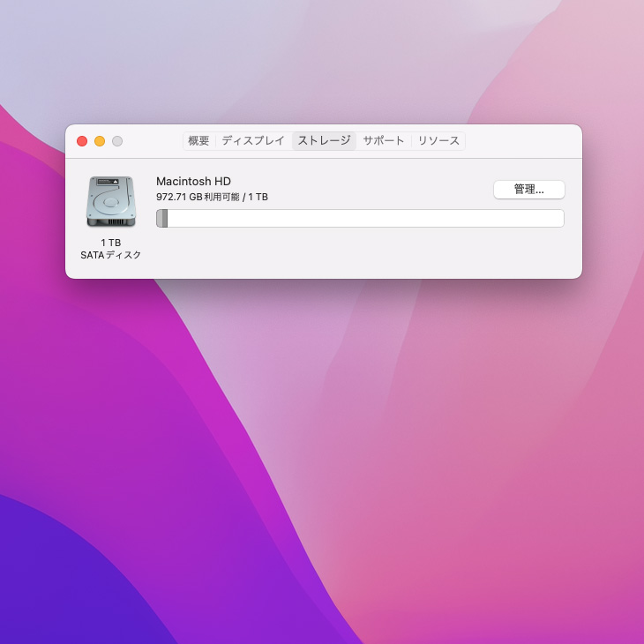Click the Macintosh HD hard disk icon
The height and width of the screenshot is (644, 644).
tap(111, 201)
